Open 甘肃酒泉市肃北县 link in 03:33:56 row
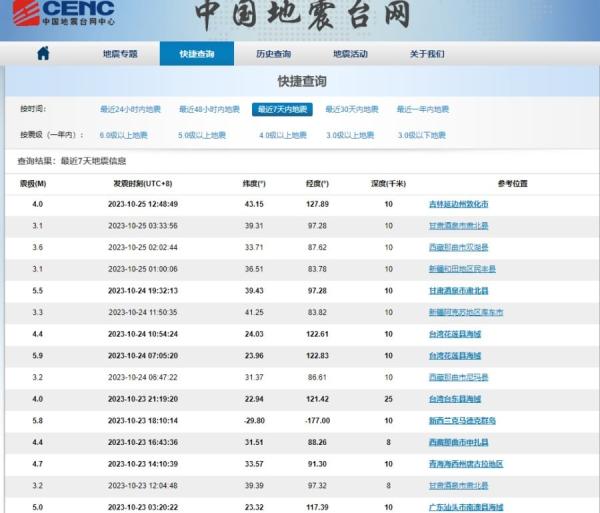600x513 pixels. (x=458, y=226)
